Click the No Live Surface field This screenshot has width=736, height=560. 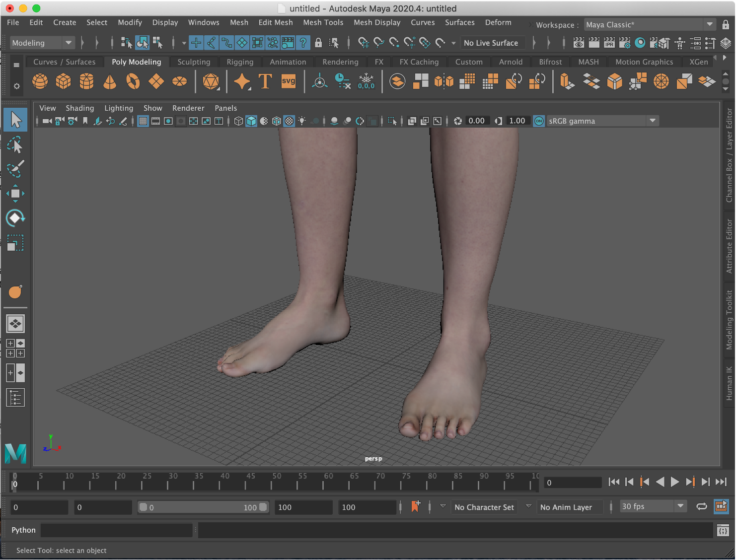point(491,43)
